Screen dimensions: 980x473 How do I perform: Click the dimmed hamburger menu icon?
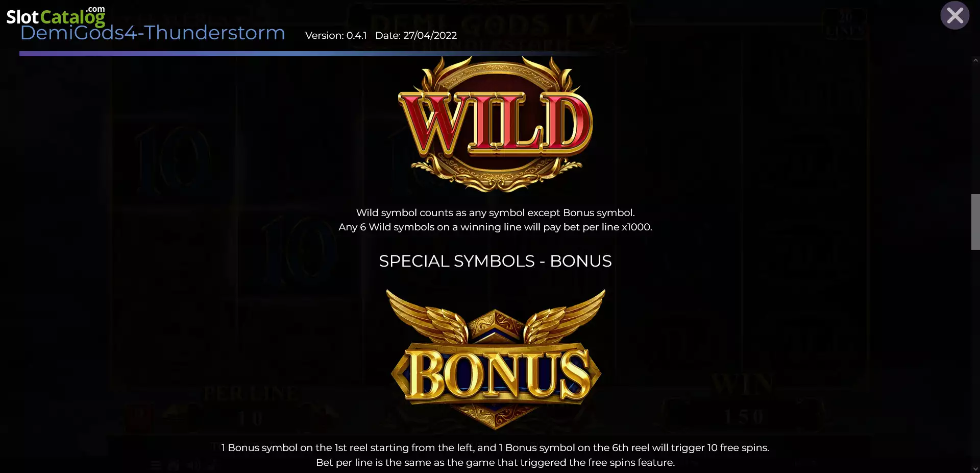(x=156, y=465)
